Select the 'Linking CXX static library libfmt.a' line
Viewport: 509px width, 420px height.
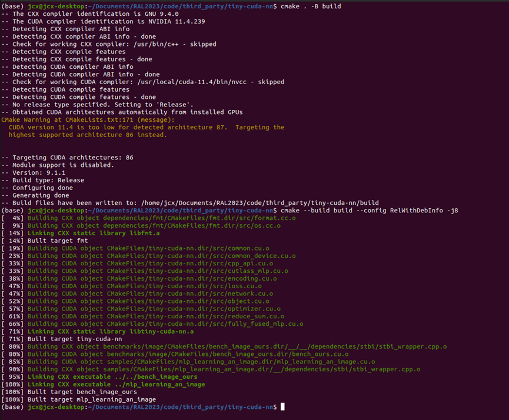click(100, 232)
